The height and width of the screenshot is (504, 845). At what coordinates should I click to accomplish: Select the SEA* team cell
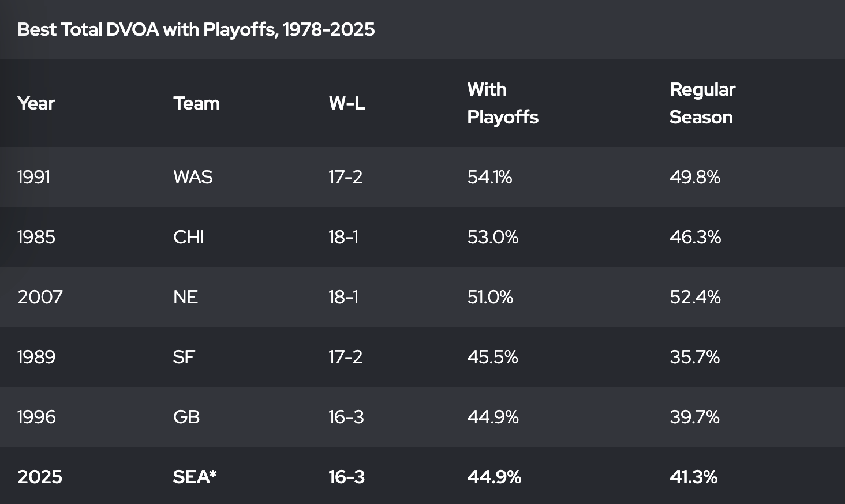click(x=195, y=477)
